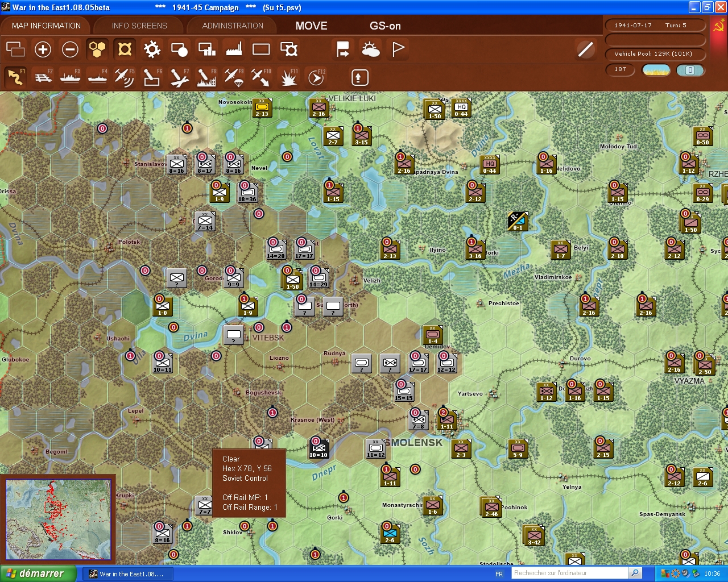Image resolution: width=728 pixels, height=582 pixels.
Task: Open the démarrer start button
Action: [x=38, y=573]
